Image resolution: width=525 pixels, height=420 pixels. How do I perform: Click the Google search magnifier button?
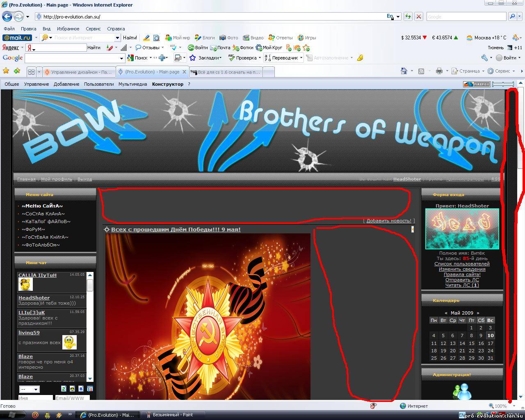(512, 16)
